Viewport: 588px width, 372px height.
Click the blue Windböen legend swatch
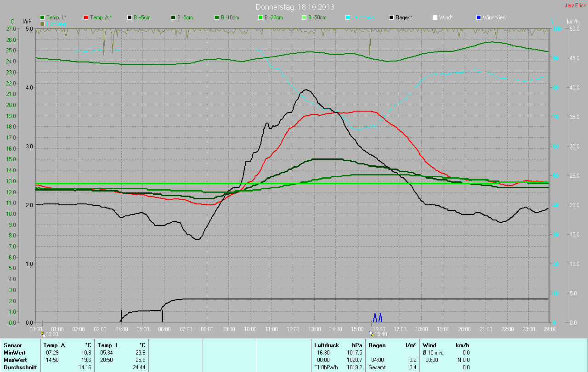[479, 17]
